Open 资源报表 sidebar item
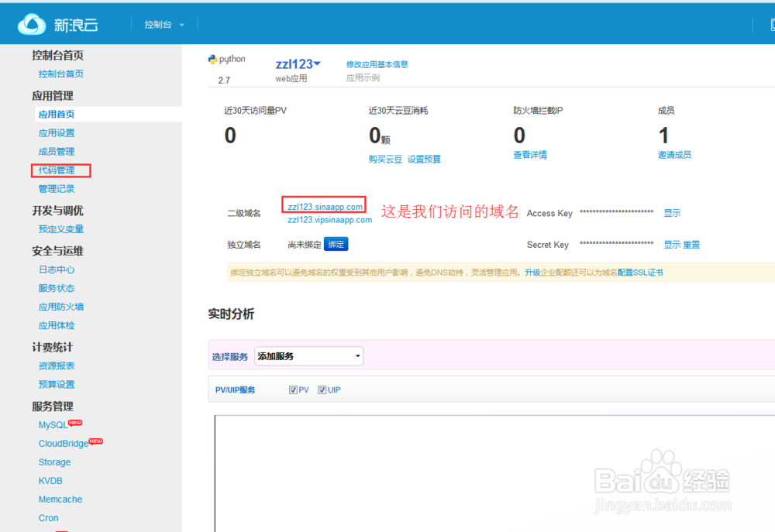The width and height of the screenshot is (775, 532). point(57,366)
